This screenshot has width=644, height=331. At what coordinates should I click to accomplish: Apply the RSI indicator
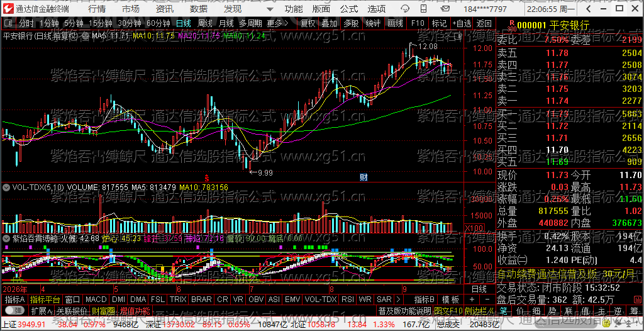[x=348, y=300]
